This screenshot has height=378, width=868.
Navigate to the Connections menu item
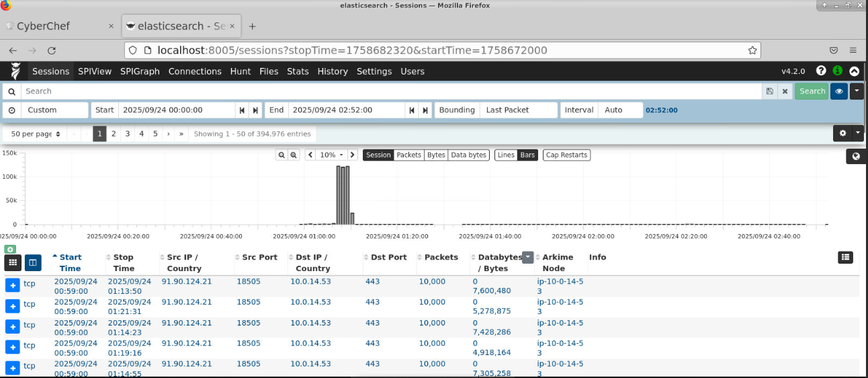195,71
